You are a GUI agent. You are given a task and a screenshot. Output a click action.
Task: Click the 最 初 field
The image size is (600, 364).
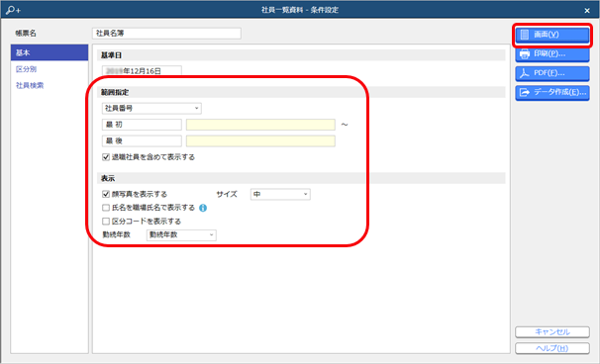click(x=142, y=125)
